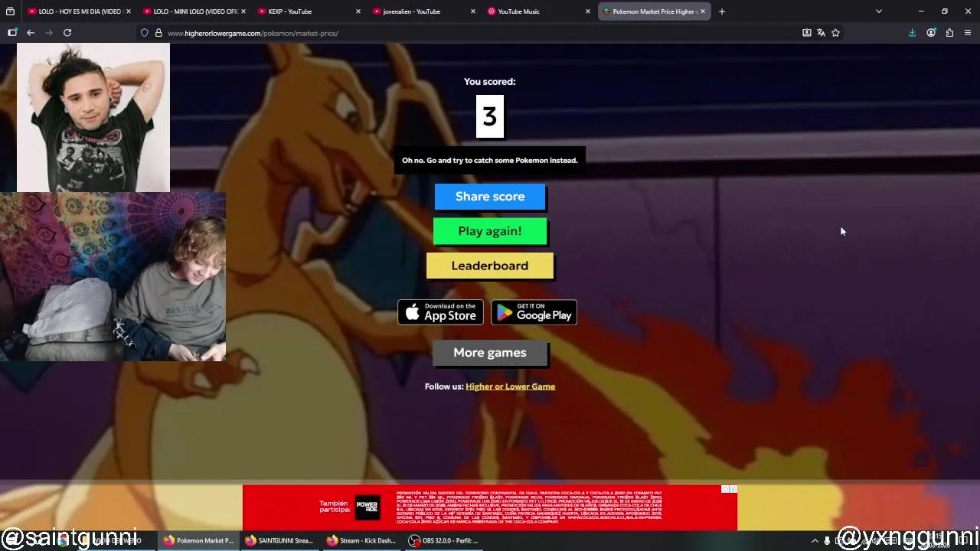The width and height of the screenshot is (980, 551).
Task: Reload the current page
Action: [67, 33]
